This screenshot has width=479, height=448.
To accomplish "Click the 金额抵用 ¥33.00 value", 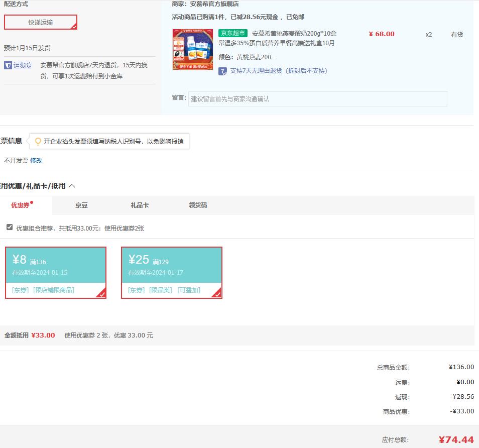I will click(x=43, y=335).
